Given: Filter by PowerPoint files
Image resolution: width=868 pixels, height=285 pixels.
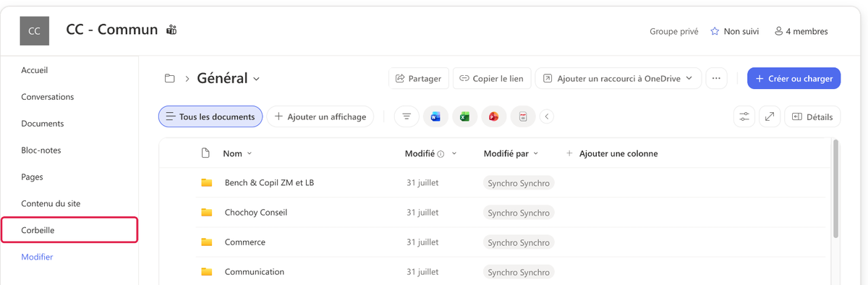Looking at the screenshot, I should (x=494, y=116).
